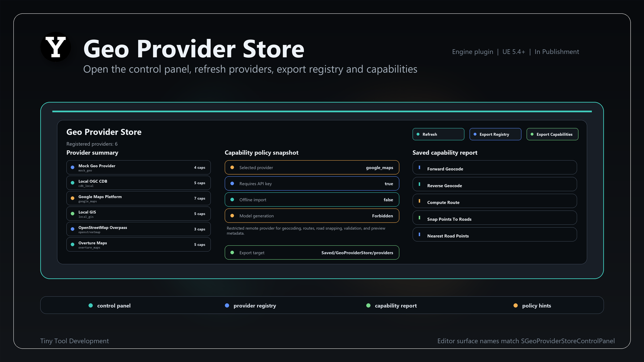Open the Reverse Geocode report entry

[x=495, y=184]
